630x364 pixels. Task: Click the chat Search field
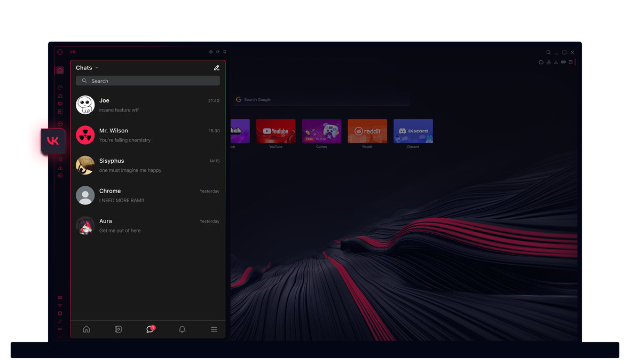point(148,81)
